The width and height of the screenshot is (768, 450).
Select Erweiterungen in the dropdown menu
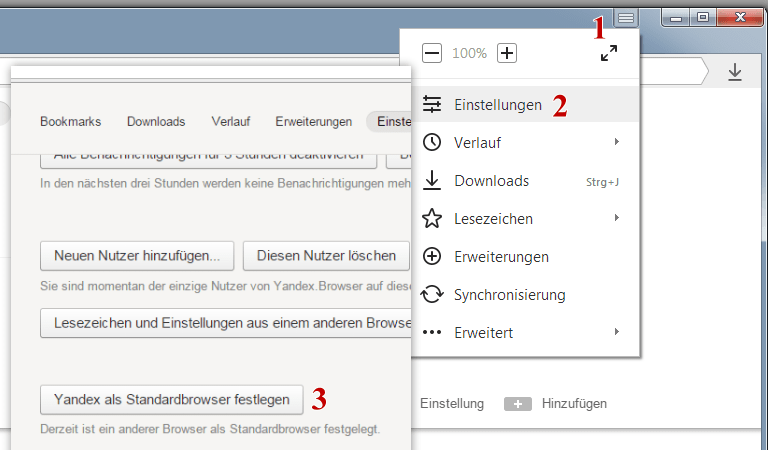[x=525, y=257]
